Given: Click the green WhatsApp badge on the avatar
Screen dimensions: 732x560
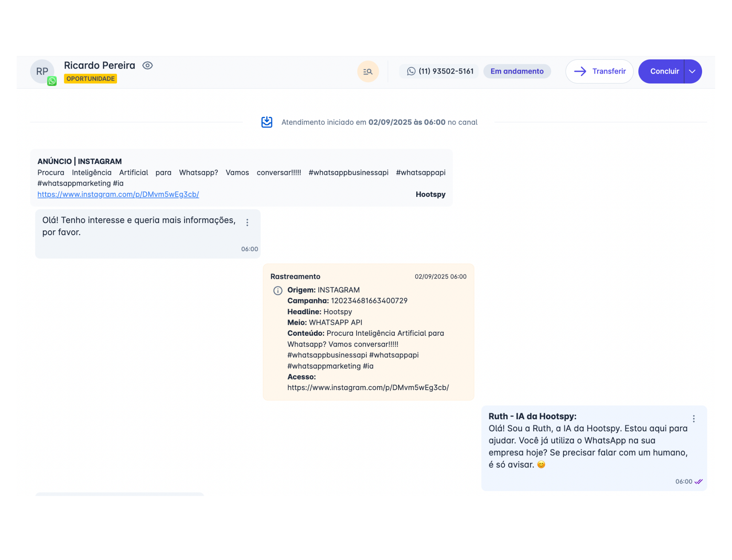Looking at the screenshot, I should click(52, 81).
